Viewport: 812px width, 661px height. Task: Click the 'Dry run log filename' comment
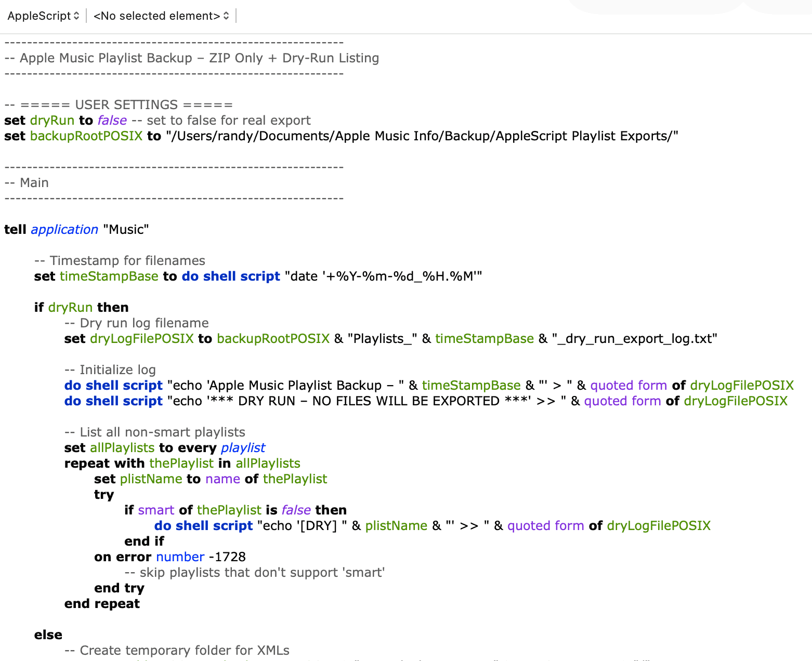coord(137,323)
